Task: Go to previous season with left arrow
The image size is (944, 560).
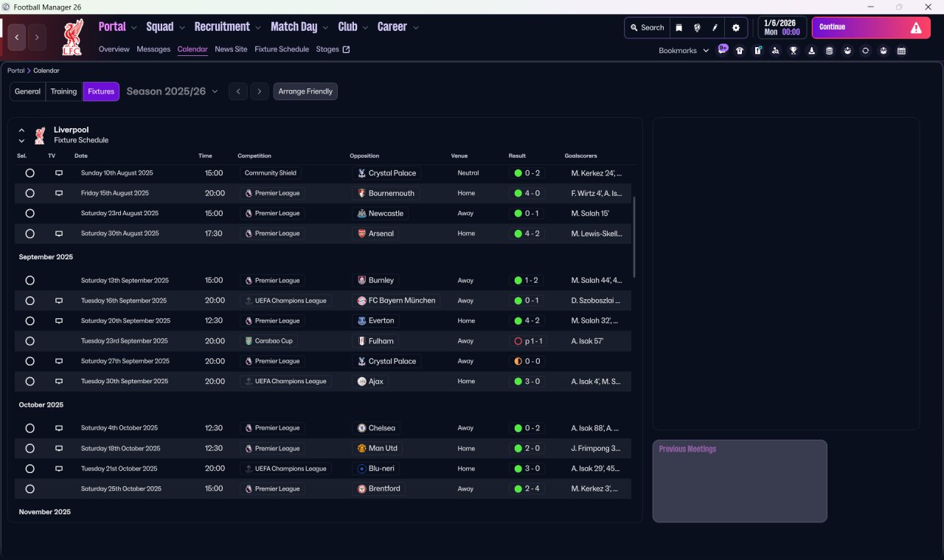Action: [x=238, y=91]
